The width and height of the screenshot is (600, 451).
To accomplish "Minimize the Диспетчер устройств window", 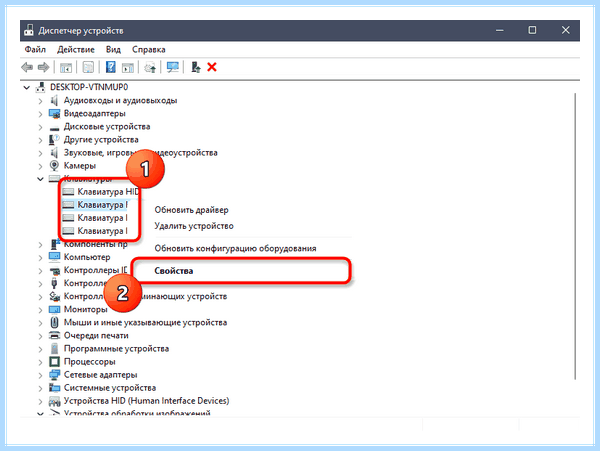I will [499, 30].
